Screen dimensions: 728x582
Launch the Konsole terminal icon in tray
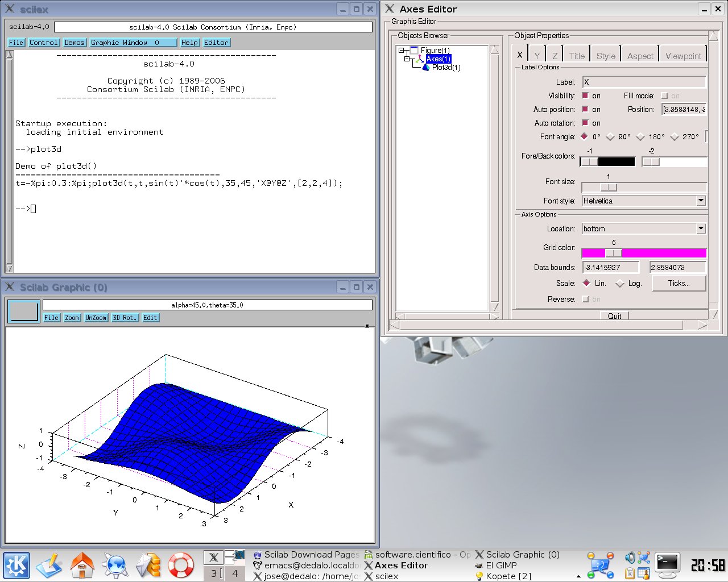(x=667, y=564)
